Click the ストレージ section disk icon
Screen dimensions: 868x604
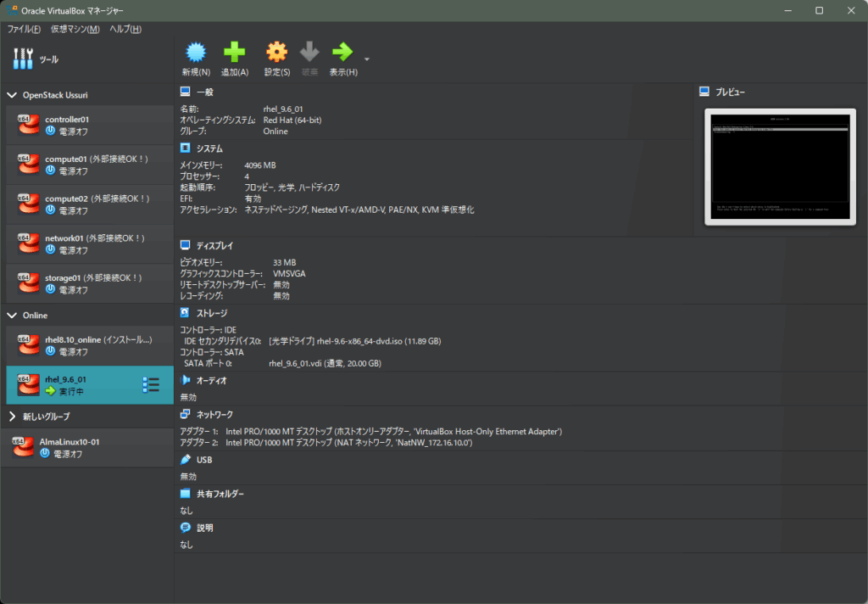(185, 312)
